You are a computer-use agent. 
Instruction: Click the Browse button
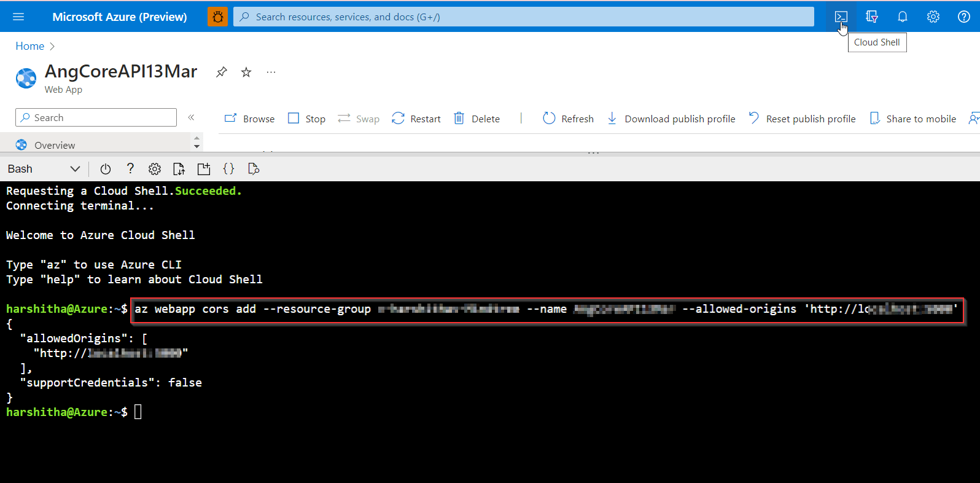[249, 119]
